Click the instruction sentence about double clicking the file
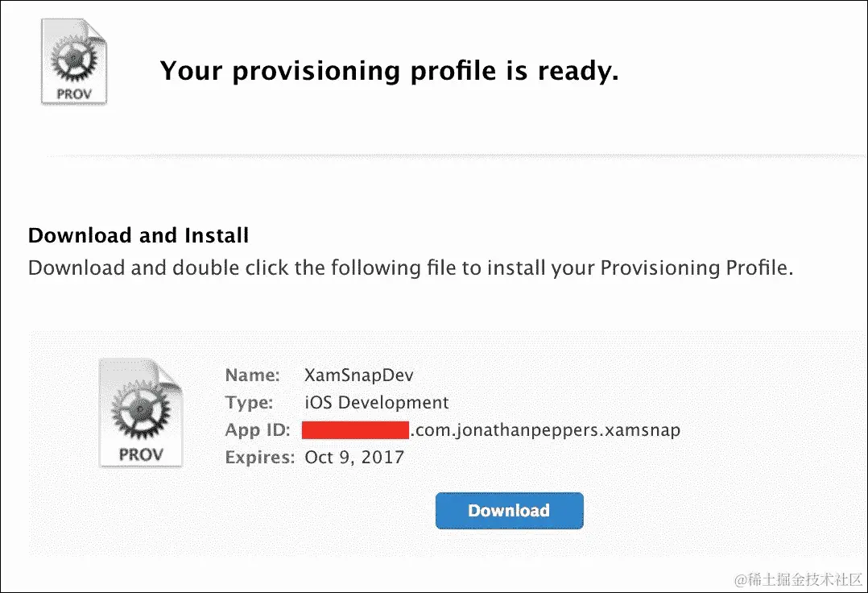868x593 pixels. point(411,268)
